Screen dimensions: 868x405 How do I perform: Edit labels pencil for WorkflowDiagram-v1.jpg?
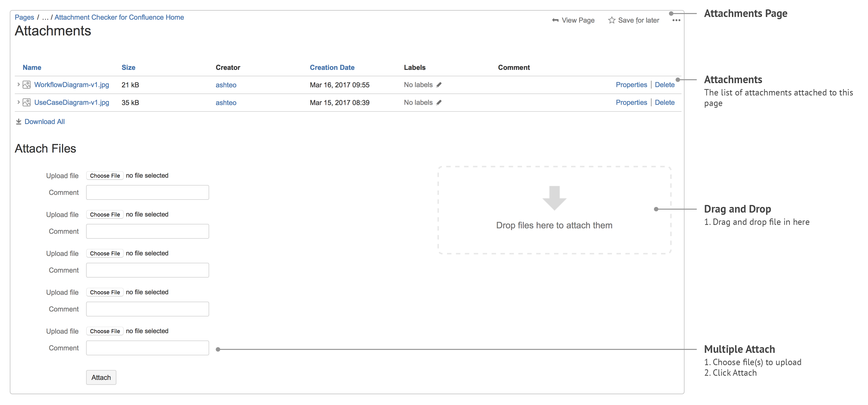click(438, 85)
